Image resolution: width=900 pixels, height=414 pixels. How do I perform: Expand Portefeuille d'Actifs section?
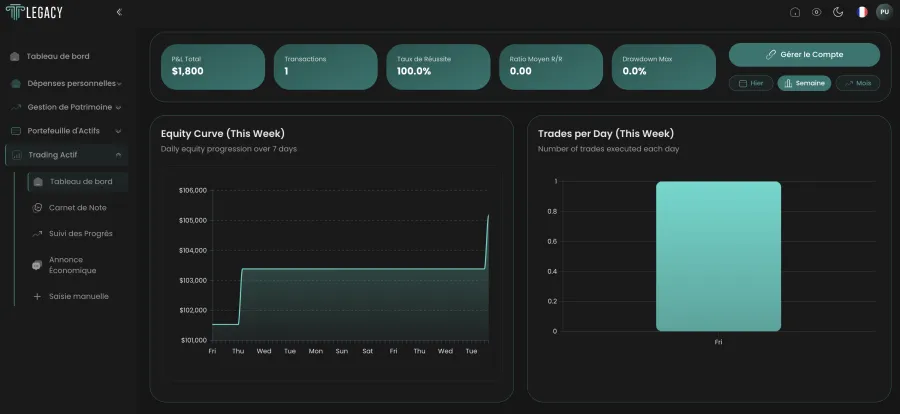tap(66, 131)
